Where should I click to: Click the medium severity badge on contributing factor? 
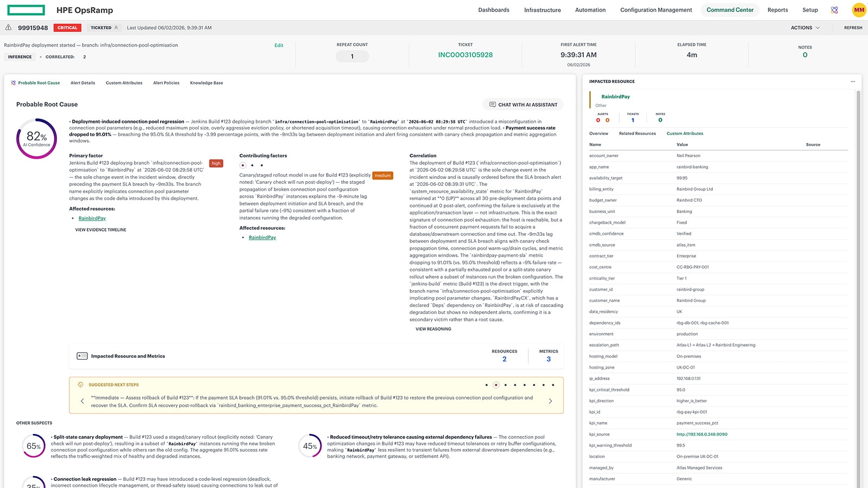(x=382, y=176)
